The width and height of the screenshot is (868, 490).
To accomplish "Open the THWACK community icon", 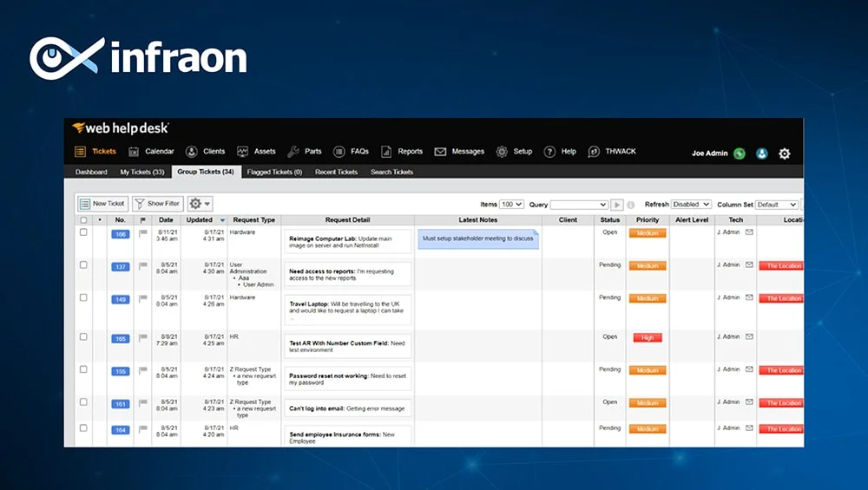I will pos(594,152).
